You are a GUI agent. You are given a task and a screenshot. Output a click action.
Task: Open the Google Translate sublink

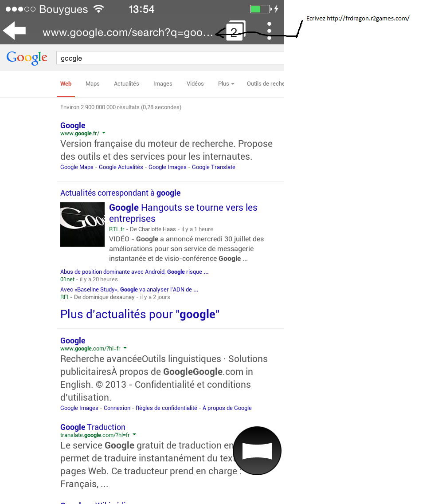(x=213, y=167)
